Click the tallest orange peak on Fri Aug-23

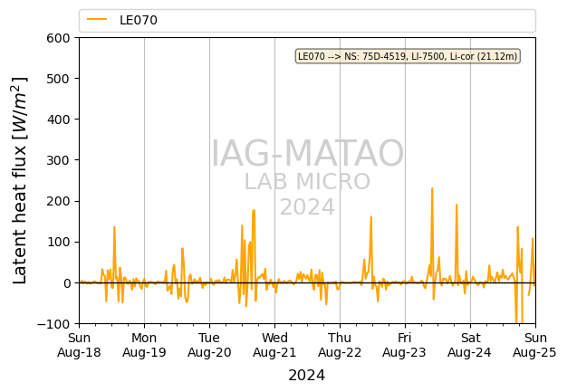pyautogui.click(x=432, y=189)
